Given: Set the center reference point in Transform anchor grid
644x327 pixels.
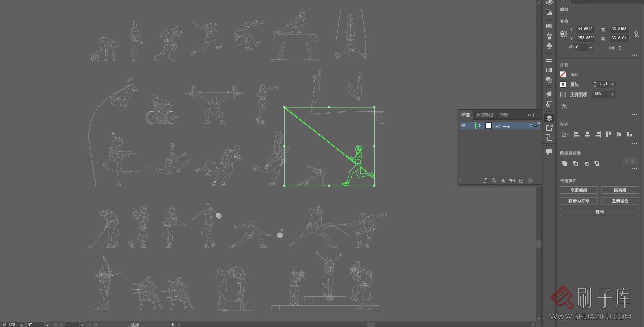Looking at the screenshot, I should pos(563,34).
